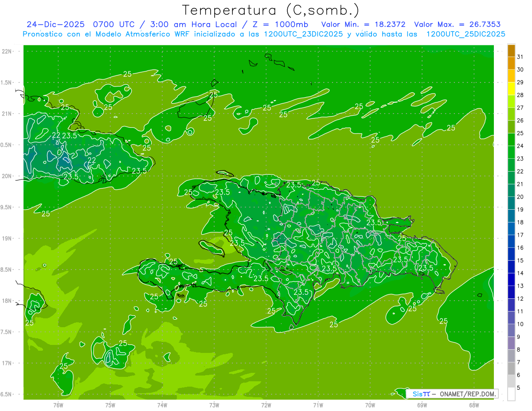Pick the blue swatch between 14 and 15

[511, 267]
